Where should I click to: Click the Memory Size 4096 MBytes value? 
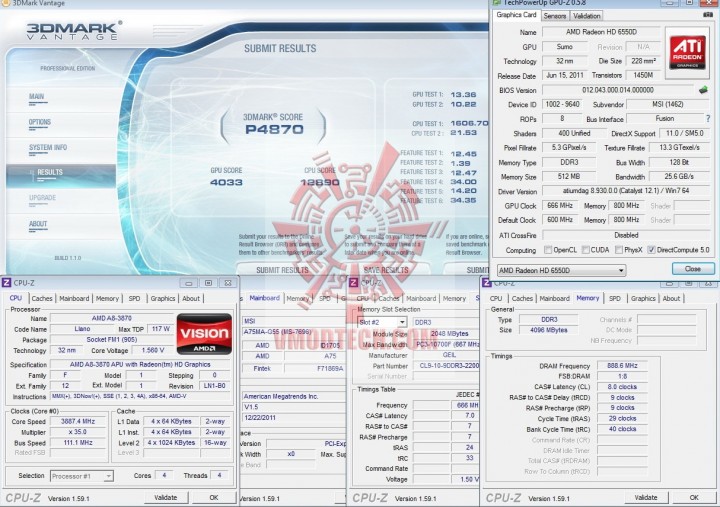tap(548, 330)
